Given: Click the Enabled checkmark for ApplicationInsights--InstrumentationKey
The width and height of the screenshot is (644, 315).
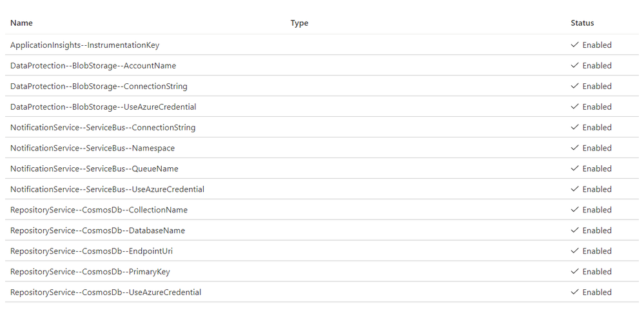Looking at the screenshot, I should (574, 45).
